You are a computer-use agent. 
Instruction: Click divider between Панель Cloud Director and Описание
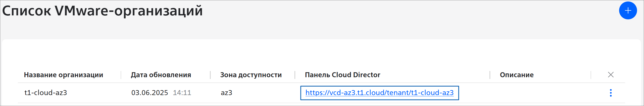pyautogui.click(x=490, y=75)
